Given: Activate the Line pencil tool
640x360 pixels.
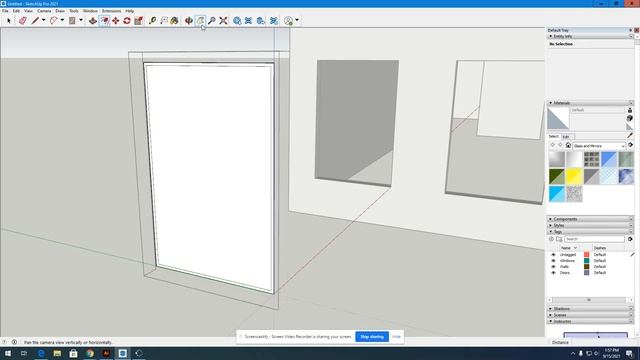Looking at the screenshot, I should click(x=36, y=20).
